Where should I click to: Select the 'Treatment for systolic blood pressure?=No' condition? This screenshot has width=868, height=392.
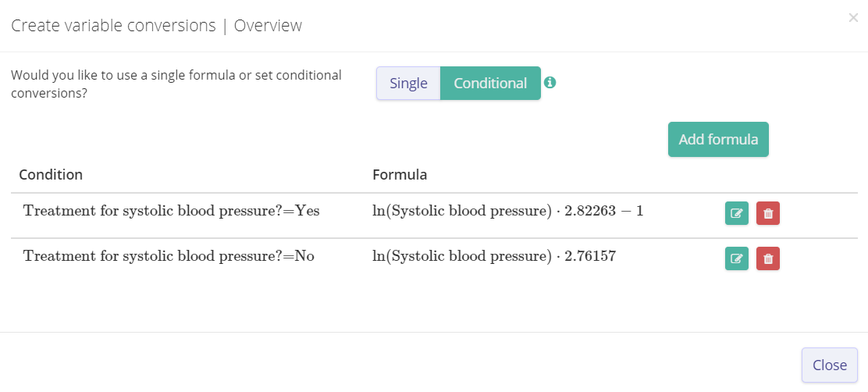(x=169, y=256)
